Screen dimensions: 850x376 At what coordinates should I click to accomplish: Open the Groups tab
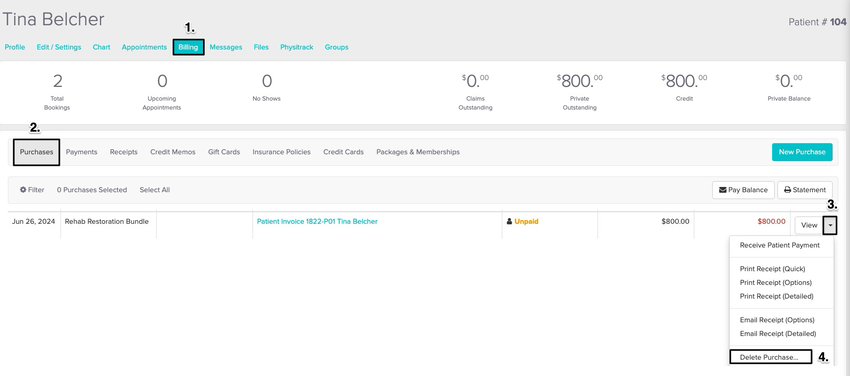click(x=336, y=47)
